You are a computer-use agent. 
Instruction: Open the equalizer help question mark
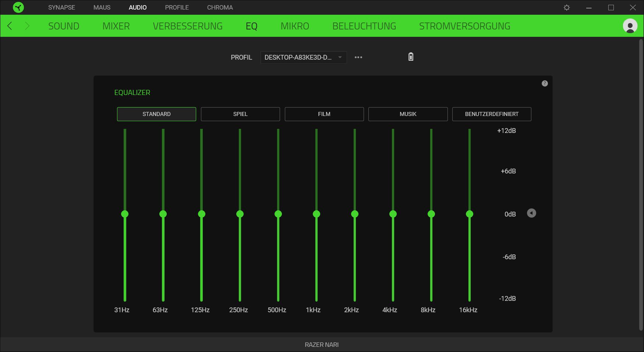point(545,84)
